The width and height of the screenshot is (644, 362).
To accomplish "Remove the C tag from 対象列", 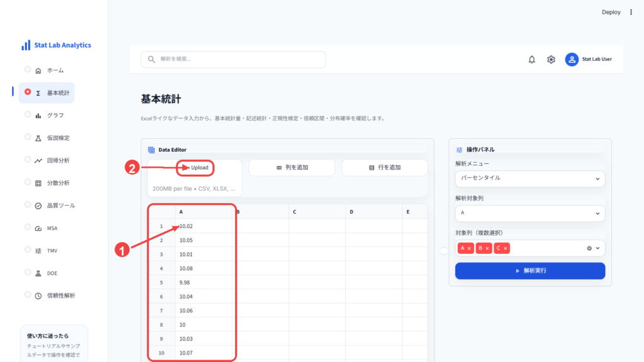I will pyautogui.click(x=505, y=248).
